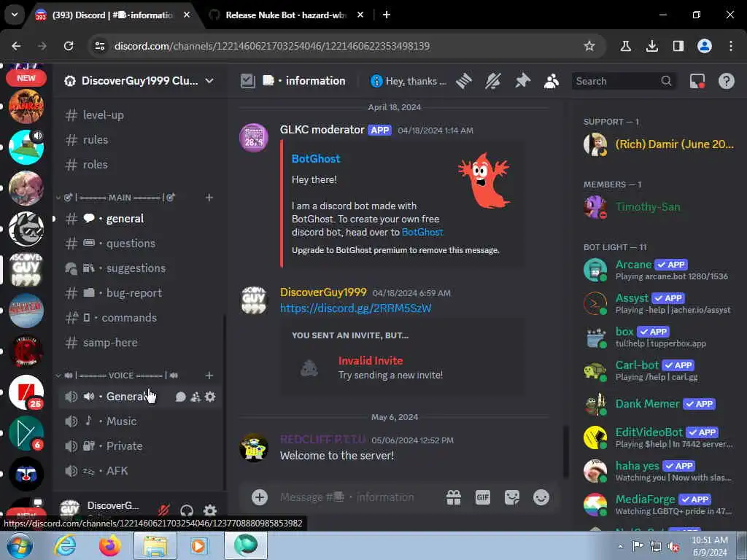
Task: Open the Threads icon in channel header
Action: [x=463, y=81]
